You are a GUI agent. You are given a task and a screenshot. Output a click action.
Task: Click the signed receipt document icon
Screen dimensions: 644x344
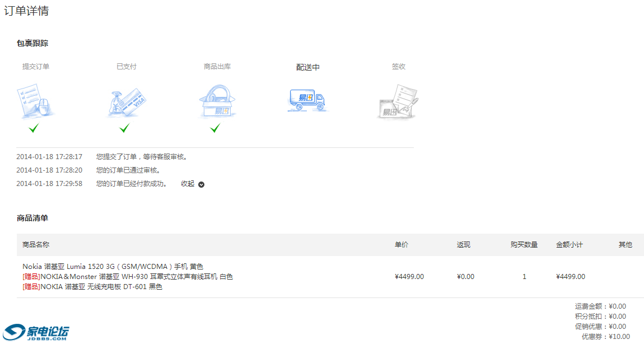pyautogui.click(x=398, y=102)
